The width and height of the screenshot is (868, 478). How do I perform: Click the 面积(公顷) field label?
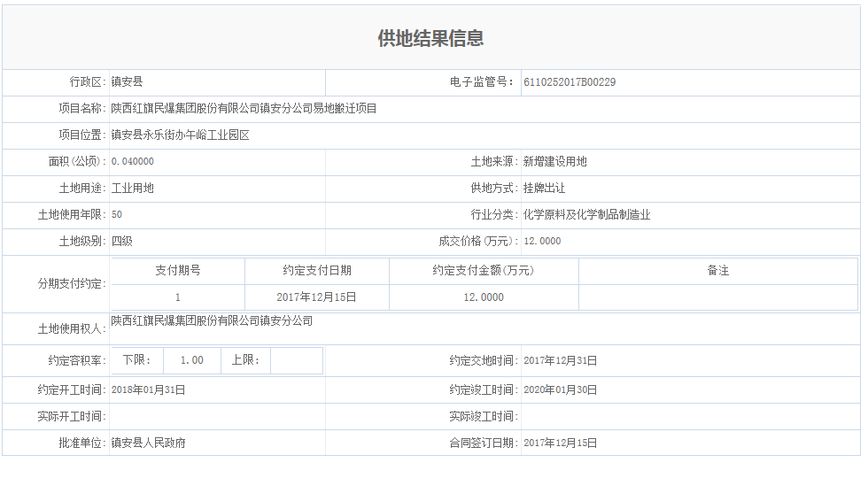point(77,161)
